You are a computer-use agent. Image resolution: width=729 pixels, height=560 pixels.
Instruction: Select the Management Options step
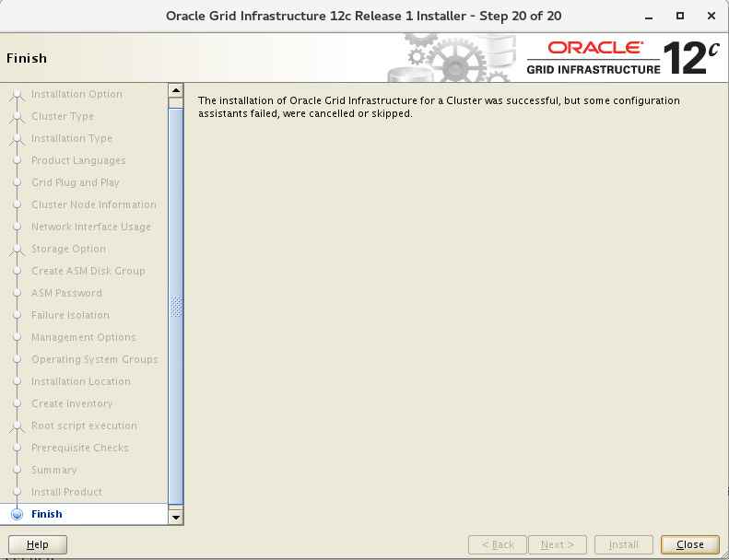(84, 337)
